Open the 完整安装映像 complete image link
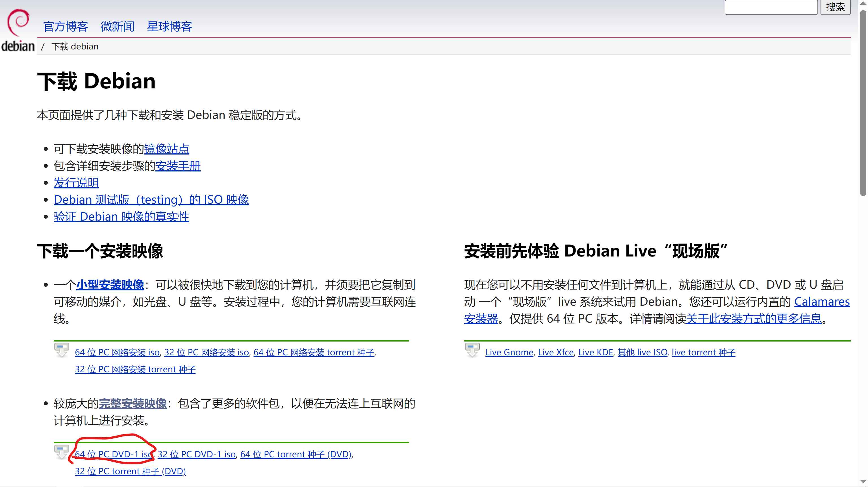Image resolution: width=868 pixels, height=487 pixels. (133, 403)
